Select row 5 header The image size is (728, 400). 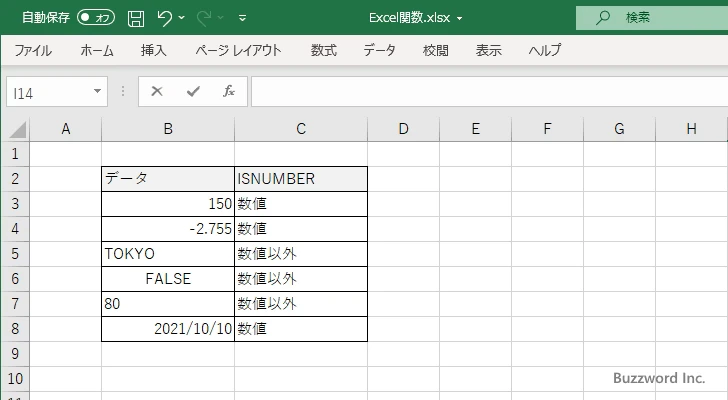pyautogui.click(x=15, y=254)
